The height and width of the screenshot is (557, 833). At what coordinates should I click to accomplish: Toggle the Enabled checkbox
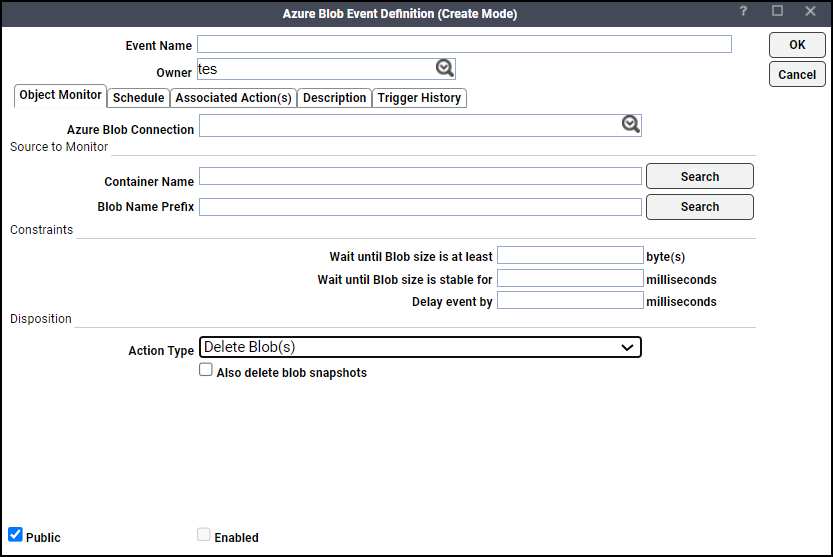203,534
